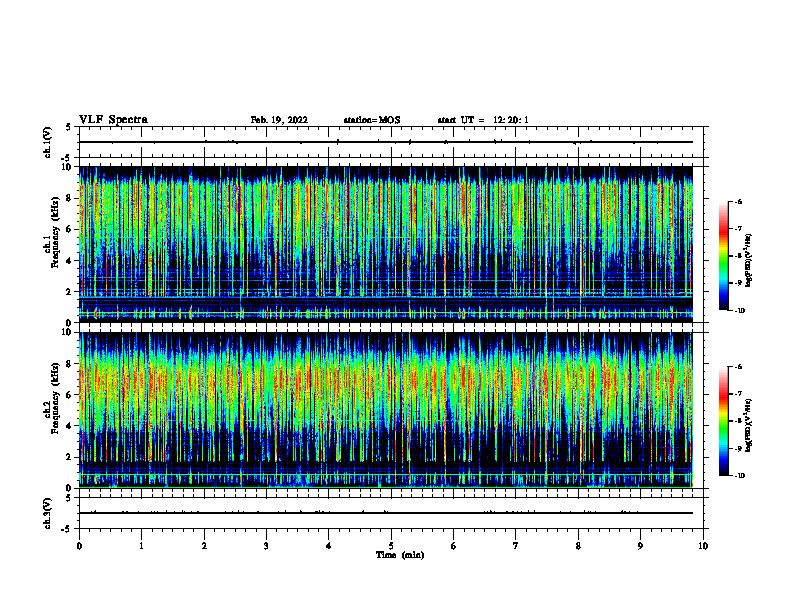
Task: Click time axis tick label "9"
Action: coord(640,546)
